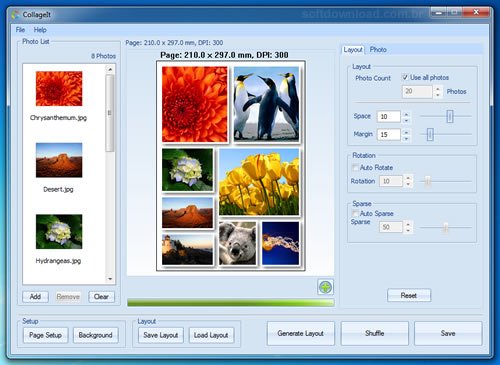Switch to the Photo tab
The height and width of the screenshot is (365, 500).
pyautogui.click(x=378, y=50)
